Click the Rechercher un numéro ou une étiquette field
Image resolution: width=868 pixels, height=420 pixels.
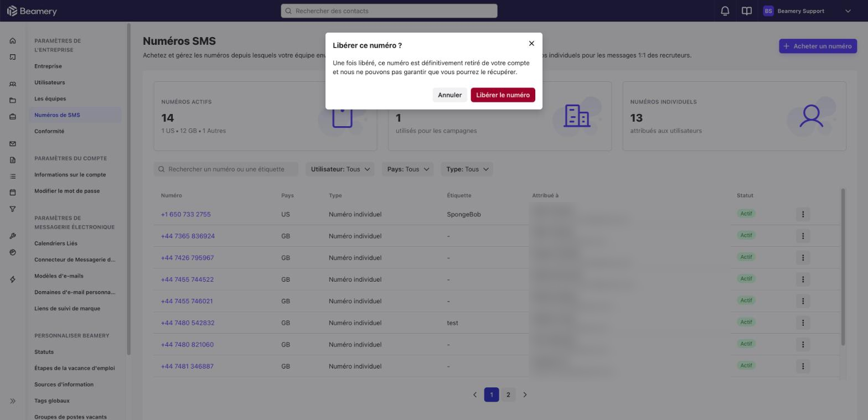(x=226, y=169)
